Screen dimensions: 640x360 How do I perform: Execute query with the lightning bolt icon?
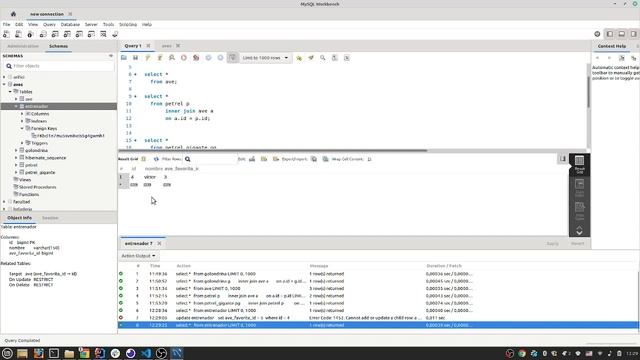(148, 58)
